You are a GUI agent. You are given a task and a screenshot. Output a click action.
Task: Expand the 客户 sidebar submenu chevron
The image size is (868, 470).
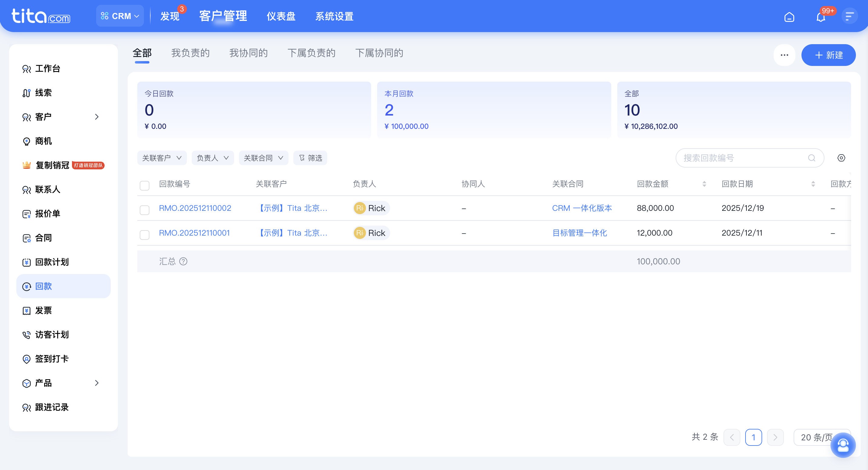coord(97,116)
